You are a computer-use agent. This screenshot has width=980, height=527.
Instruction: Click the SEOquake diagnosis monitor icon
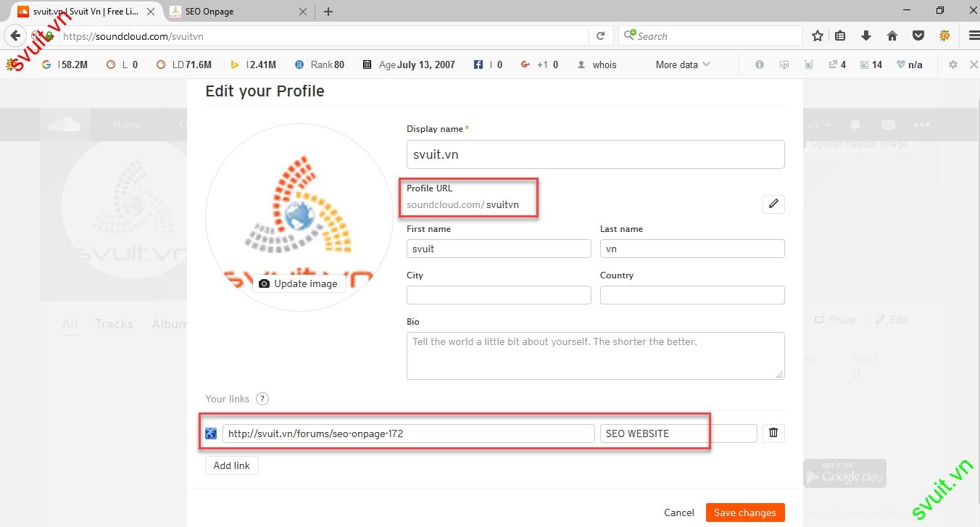point(784,65)
